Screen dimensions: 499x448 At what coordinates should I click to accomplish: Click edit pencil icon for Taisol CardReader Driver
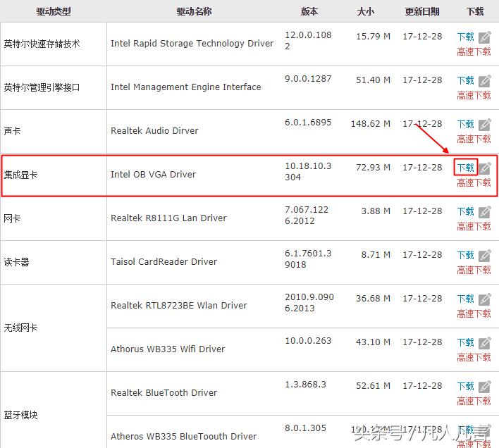[485, 255]
